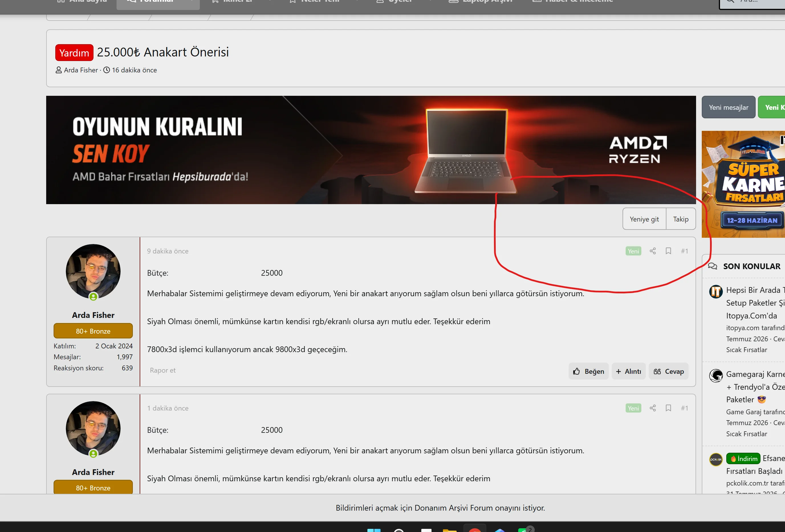785x532 pixels.
Task: Click the 80+ Bronze badge in second post
Action: (93, 487)
